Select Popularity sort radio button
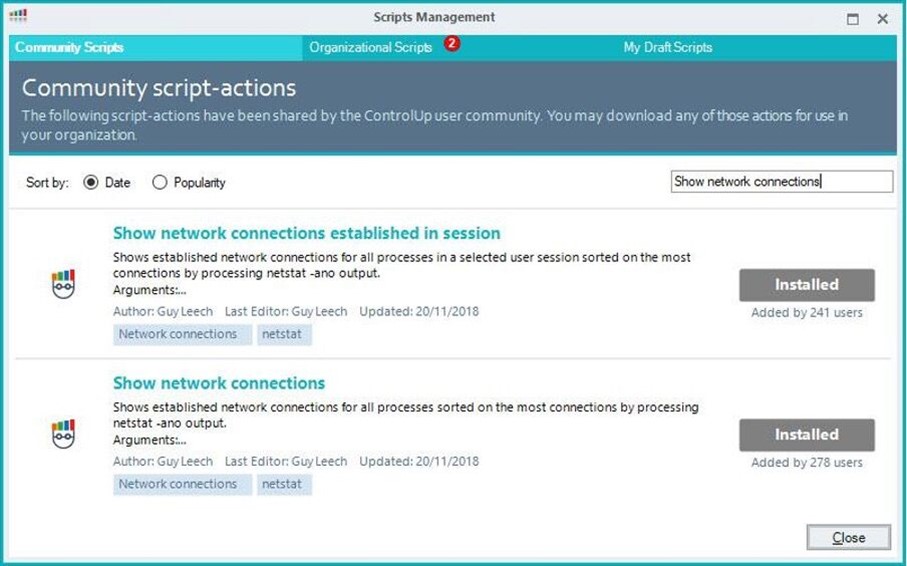Viewport: 907px width, 566px height. (159, 182)
